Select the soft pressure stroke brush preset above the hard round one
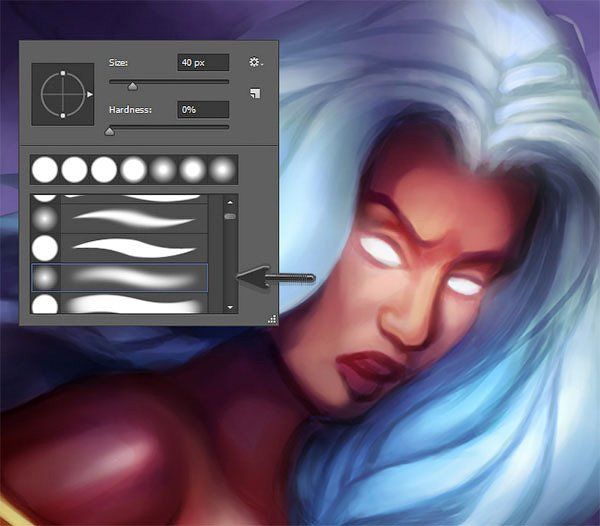This screenshot has width=600, height=526. click(119, 219)
